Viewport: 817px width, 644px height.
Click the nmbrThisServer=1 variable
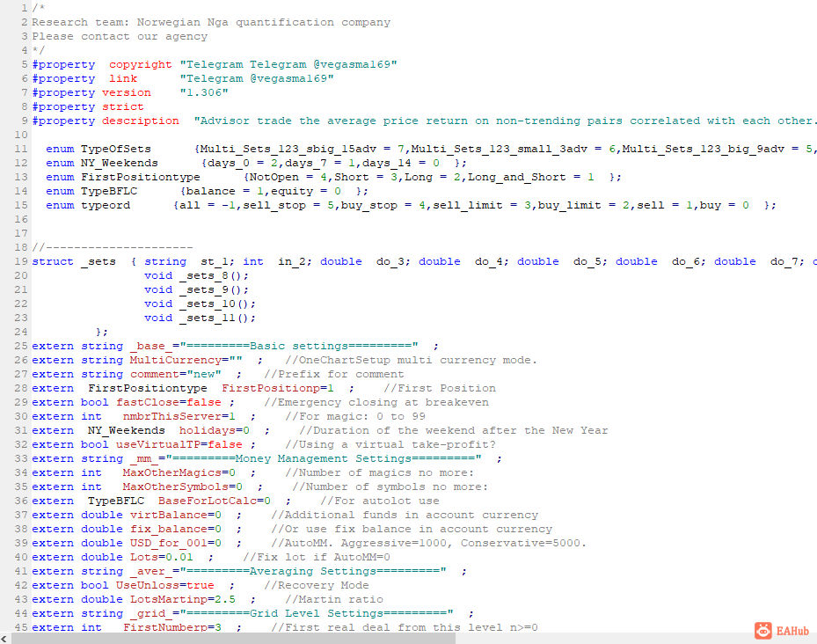[x=179, y=416]
